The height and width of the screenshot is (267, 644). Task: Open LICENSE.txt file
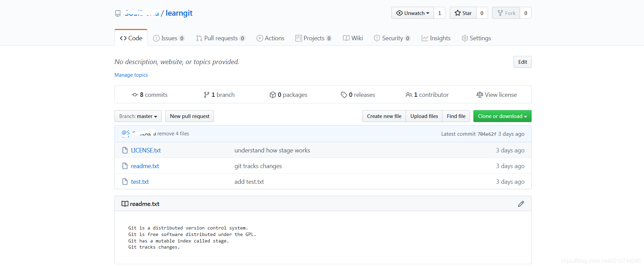(x=146, y=150)
